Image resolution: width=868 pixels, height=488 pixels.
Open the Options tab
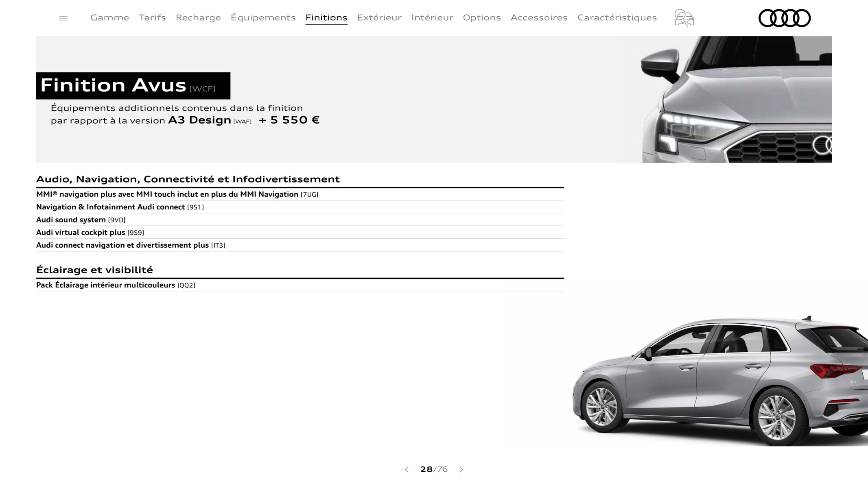(x=482, y=17)
